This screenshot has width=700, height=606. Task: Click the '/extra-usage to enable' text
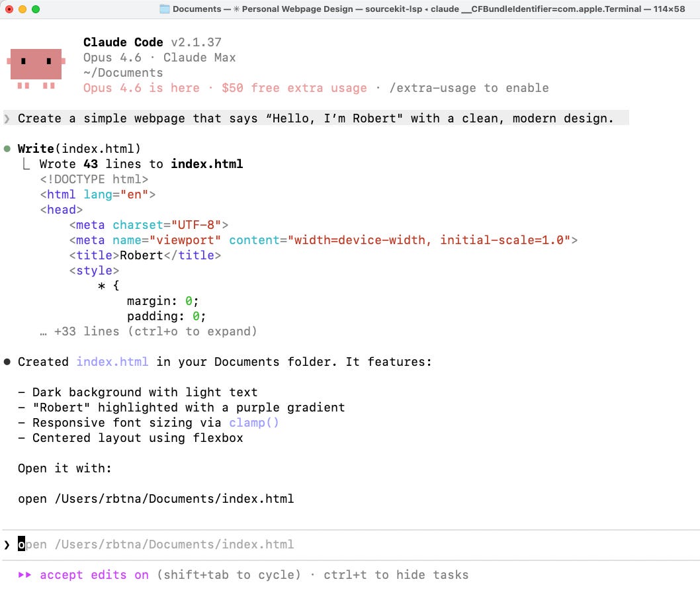pyautogui.click(x=469, y=88)
